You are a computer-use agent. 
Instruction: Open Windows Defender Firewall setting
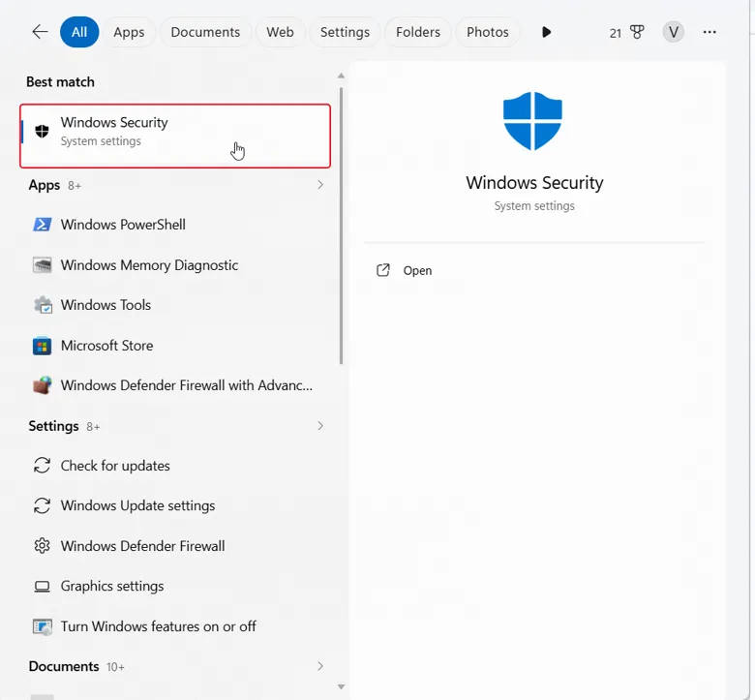tap(175, 546)
